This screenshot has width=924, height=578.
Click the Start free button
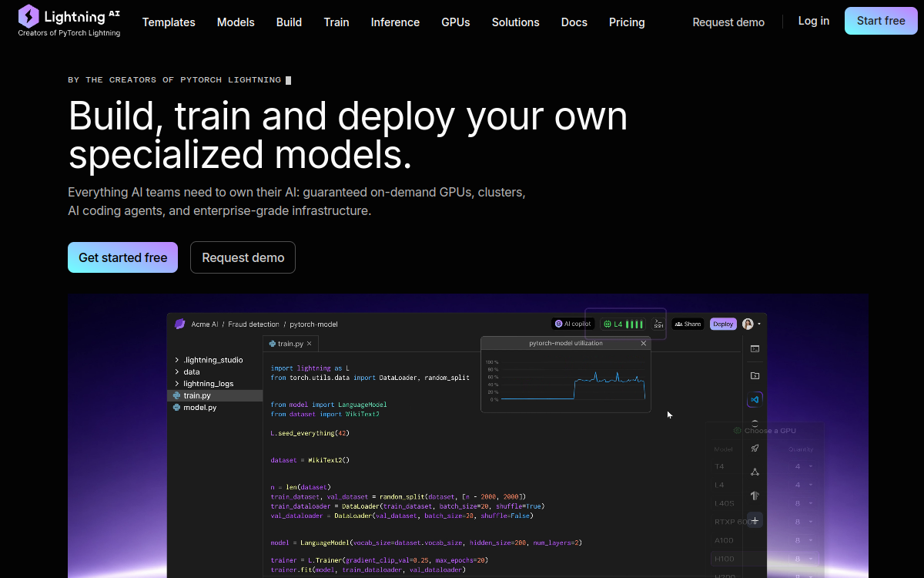pyautogui.click(x=881, y=21)
